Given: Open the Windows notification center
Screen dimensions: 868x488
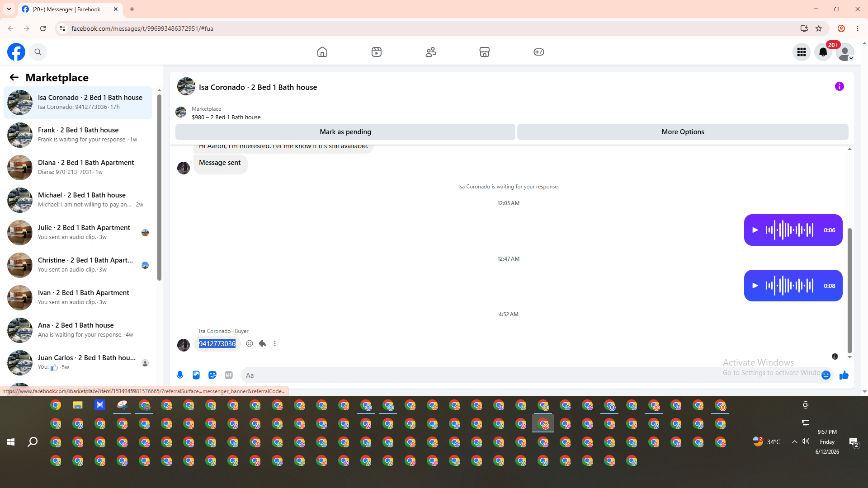Looking at the screenshot, I should click(854, 442).
